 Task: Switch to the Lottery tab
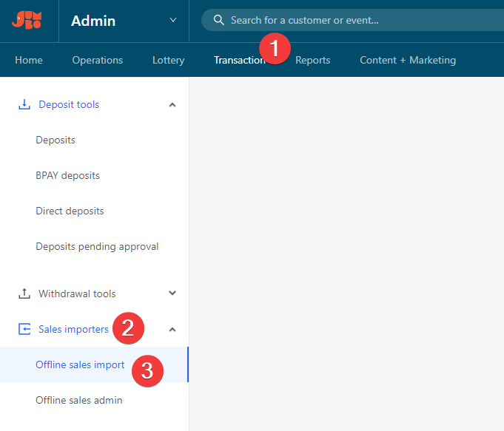[x=168, y=60]
